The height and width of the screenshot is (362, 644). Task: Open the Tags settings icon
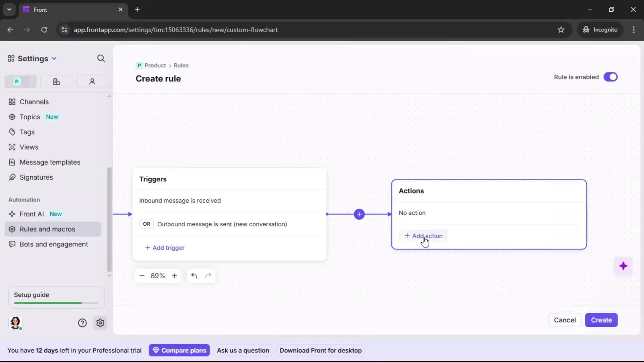12,132
